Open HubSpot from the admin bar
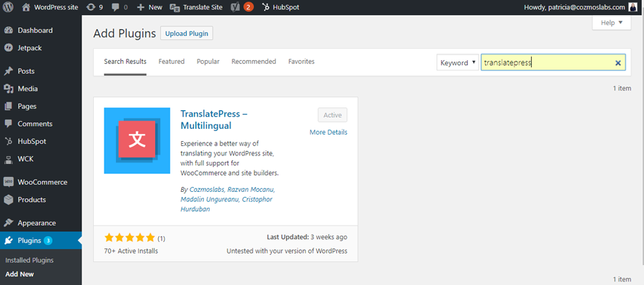Screen dimensions: 644x285 (x=281, y=7)
